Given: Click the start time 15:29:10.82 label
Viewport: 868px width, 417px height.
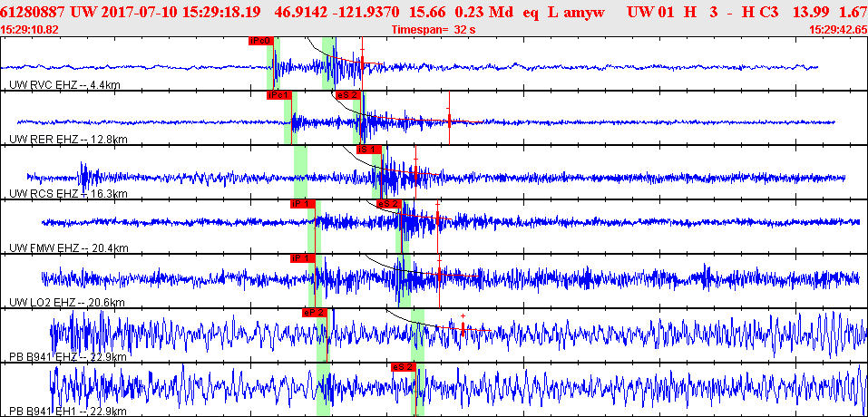Looking at the screenshot, I should (x=31, y=30).
